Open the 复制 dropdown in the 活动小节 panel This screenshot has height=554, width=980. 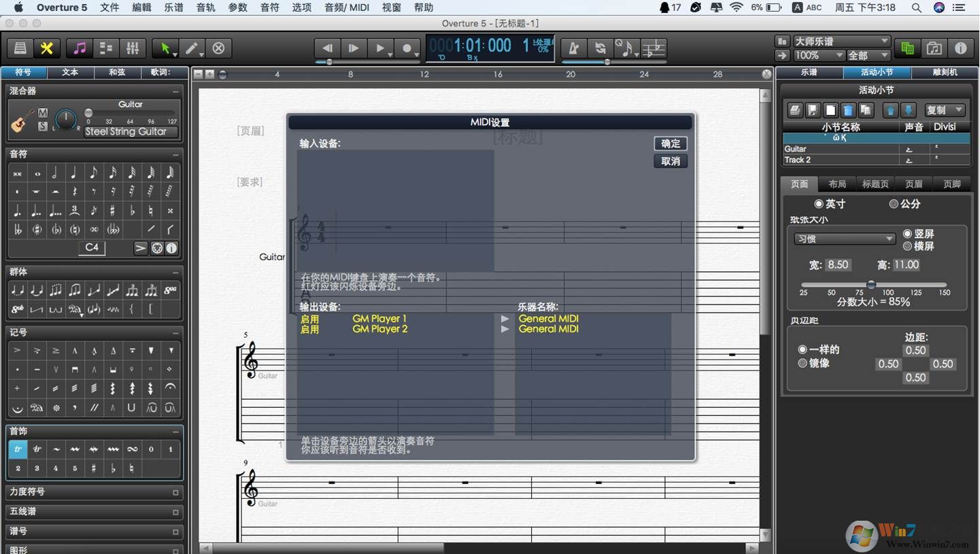tap(945, 110)
